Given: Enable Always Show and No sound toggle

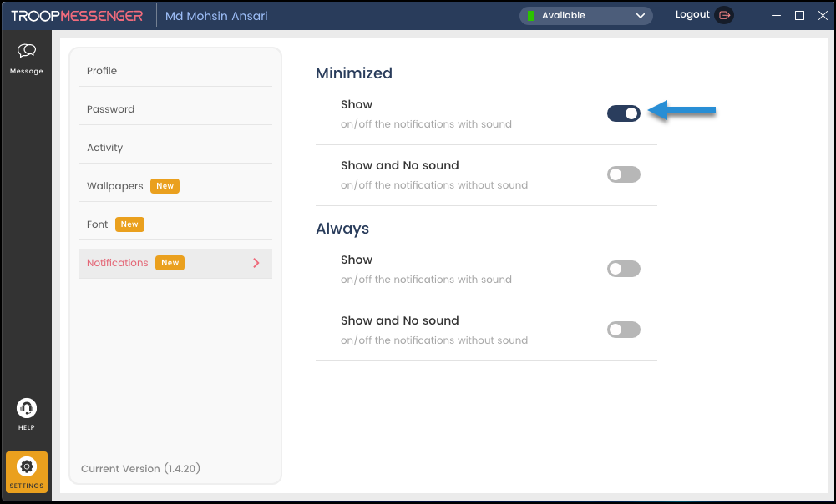Looking at the screenshot, I should coord(623,330).
